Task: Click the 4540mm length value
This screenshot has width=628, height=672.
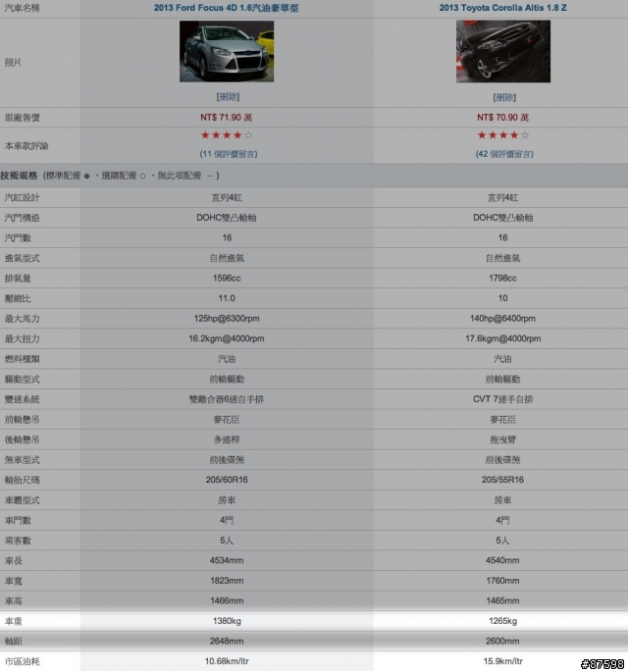Action: pyautogui.click(x=502, y=560)
